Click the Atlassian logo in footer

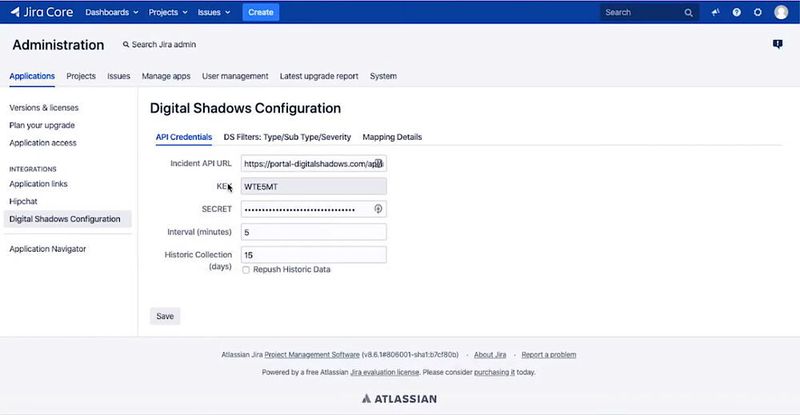[399, 399]
